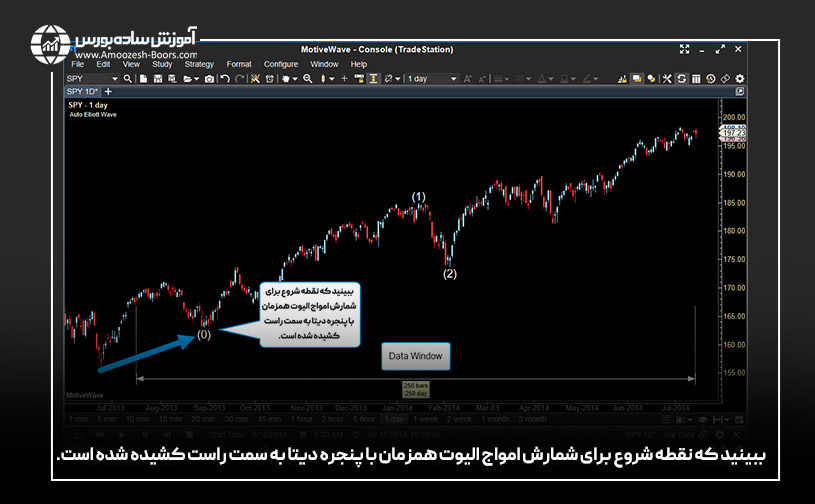Select the (2) wave label on chart

pyautogui.click(x=450, y=273)
